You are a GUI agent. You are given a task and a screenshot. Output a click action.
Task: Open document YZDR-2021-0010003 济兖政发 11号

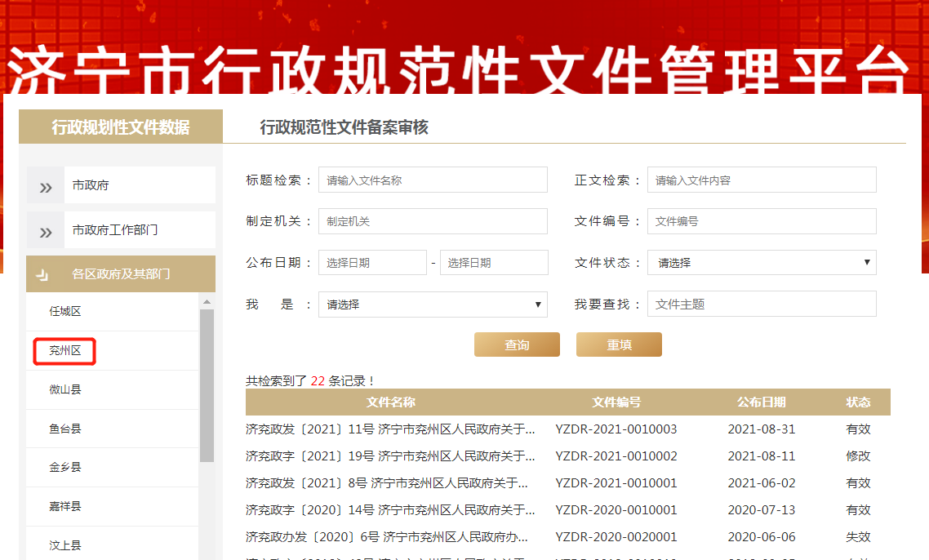(391, 429)
